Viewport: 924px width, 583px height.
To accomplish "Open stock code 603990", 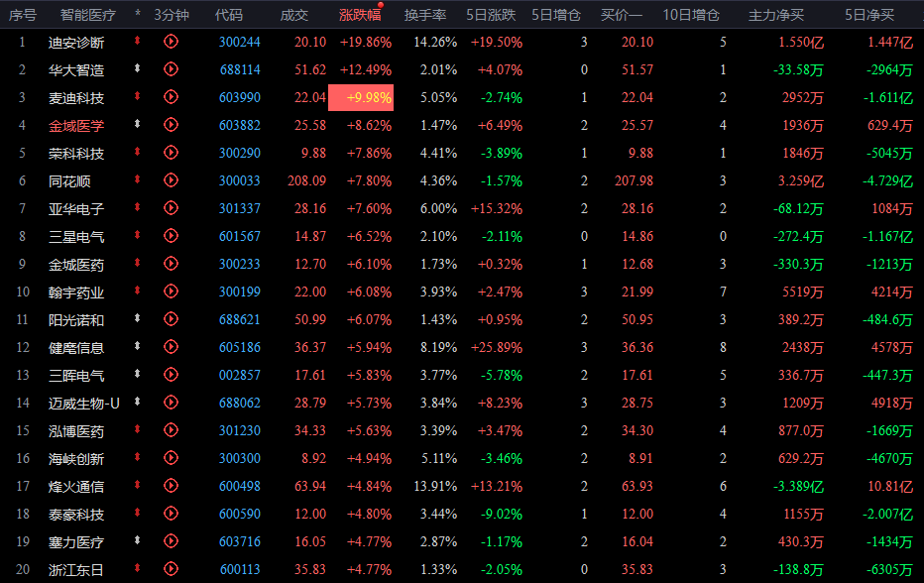I will pos(239,97).
